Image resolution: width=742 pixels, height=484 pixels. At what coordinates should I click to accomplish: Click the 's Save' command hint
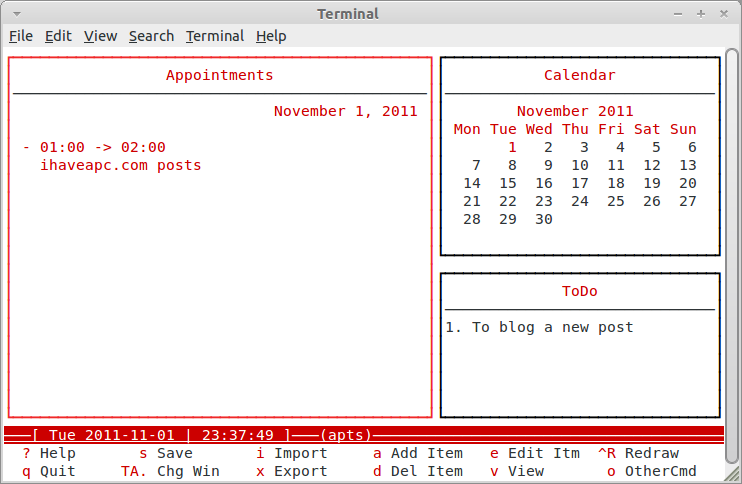pos(166,453)
